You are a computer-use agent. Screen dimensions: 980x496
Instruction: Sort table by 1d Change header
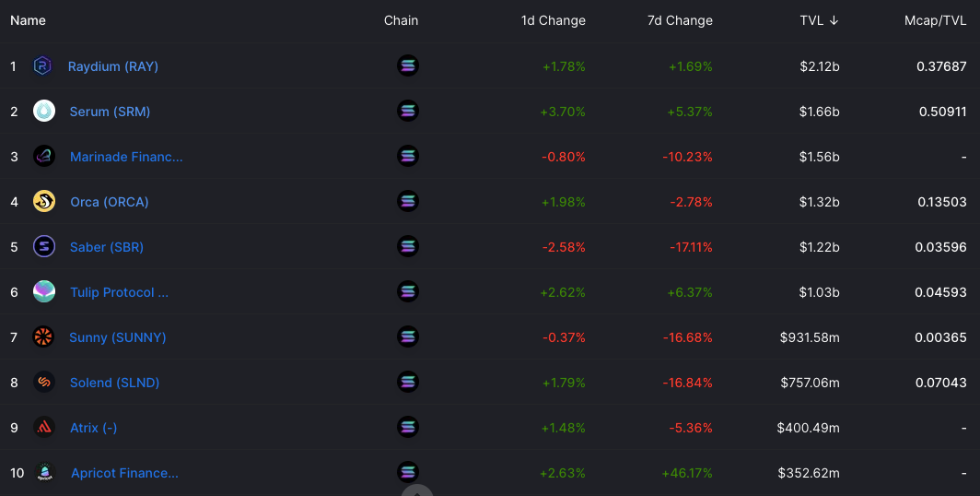click(554, 20)
